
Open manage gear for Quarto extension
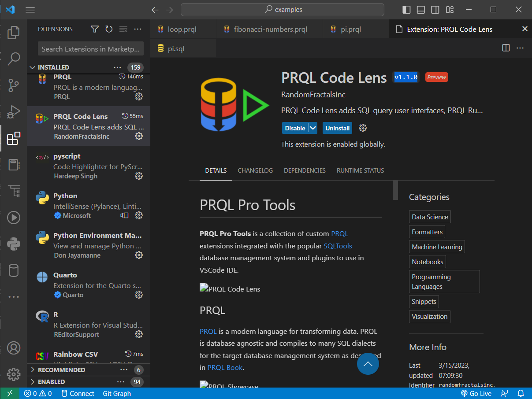point(139,295)
